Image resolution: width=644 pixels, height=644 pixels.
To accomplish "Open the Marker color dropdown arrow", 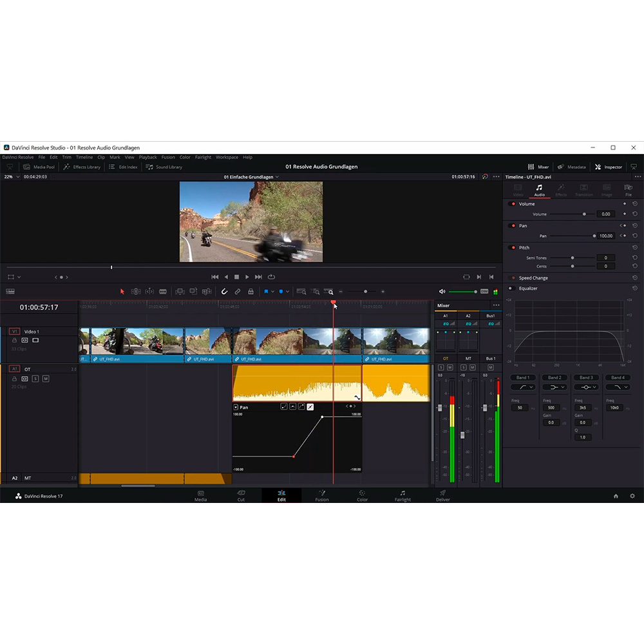I will click(x=287, y=292).
